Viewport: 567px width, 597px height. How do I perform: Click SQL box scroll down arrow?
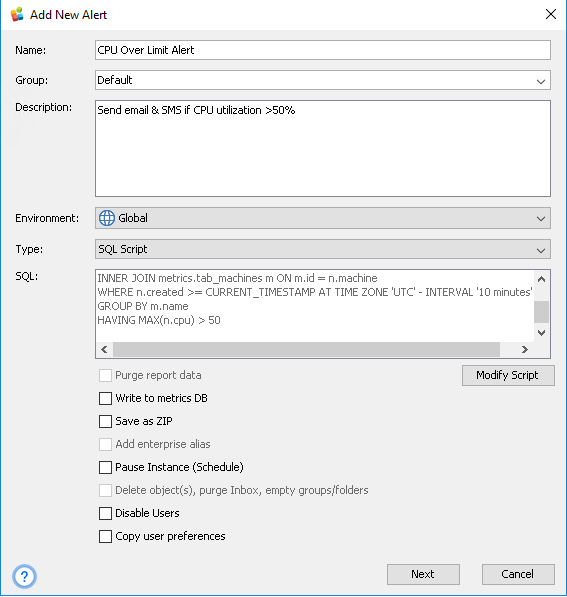click(541, 333)
